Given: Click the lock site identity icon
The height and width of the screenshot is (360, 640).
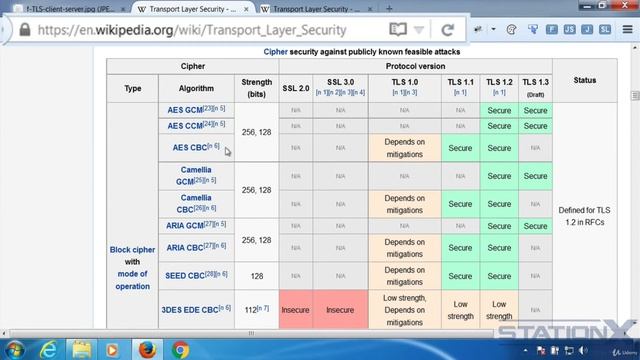Looking at the screenshot, I should pyautogui.click(x=25, y=29).
